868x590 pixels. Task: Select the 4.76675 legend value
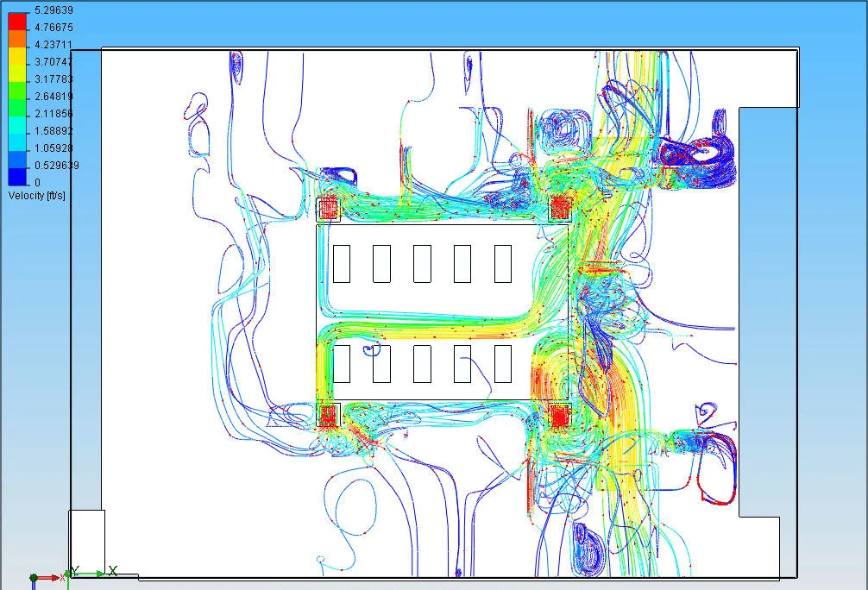coord(53,27)
